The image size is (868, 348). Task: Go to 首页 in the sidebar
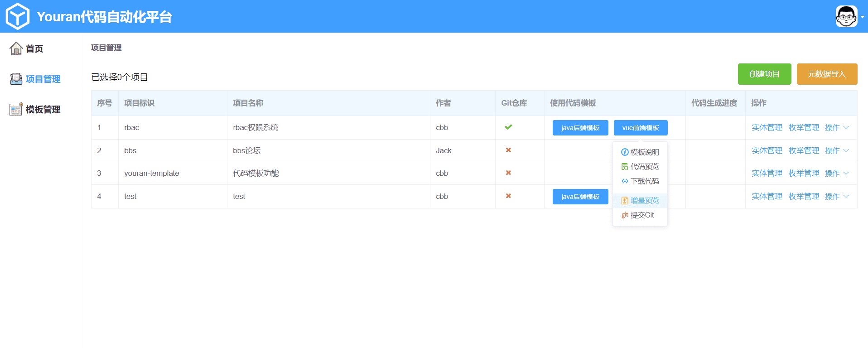[x=34, y=48]
